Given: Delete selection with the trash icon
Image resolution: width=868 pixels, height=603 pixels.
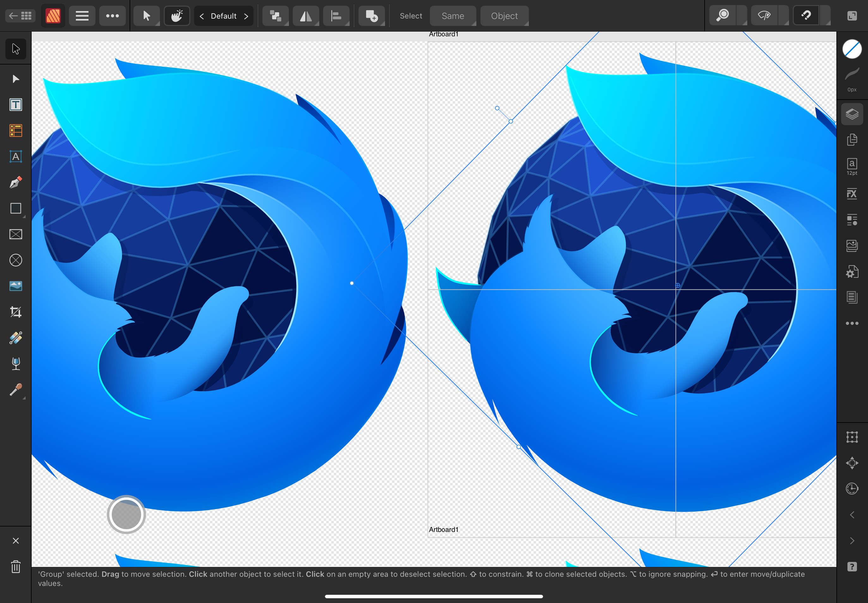Looking at the screenshot, I should [x=15, y=567].
